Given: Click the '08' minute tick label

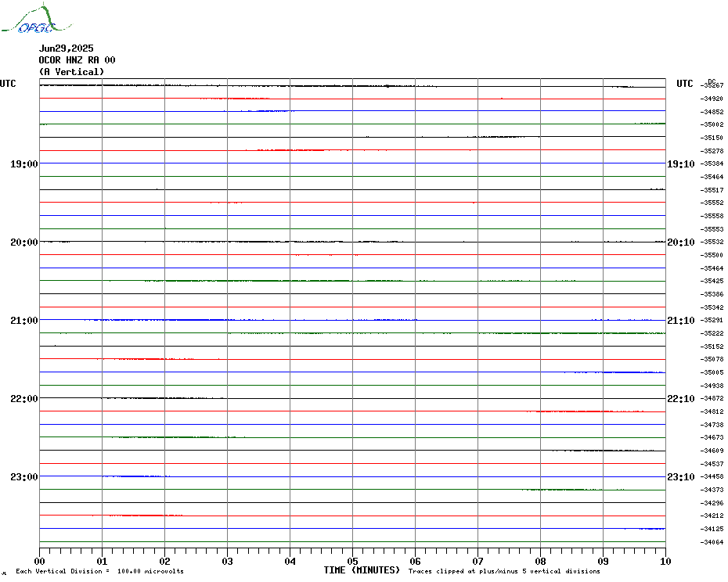Looking at the screenshot, I should click(540, 561).
